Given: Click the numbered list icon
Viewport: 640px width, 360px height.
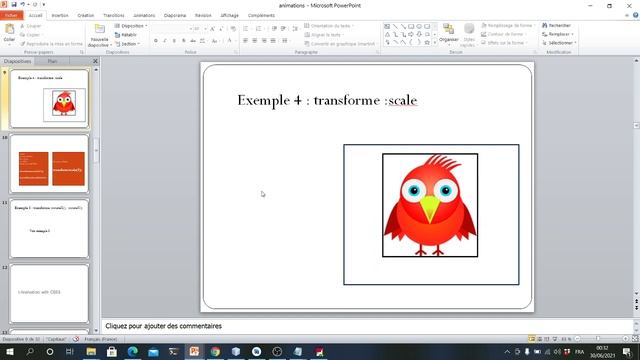Looking at the screenshot, I should (258, 29).
